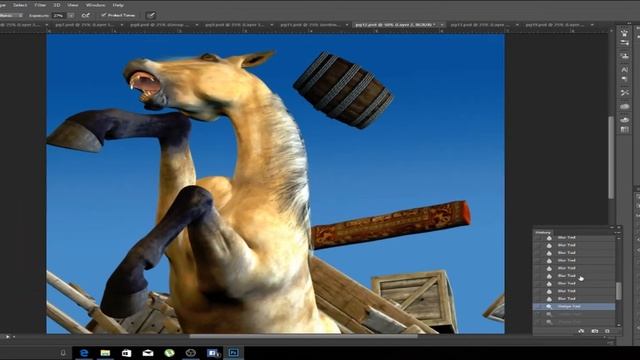
Task: Open the Help menu
Action: [x=118, y=5]
